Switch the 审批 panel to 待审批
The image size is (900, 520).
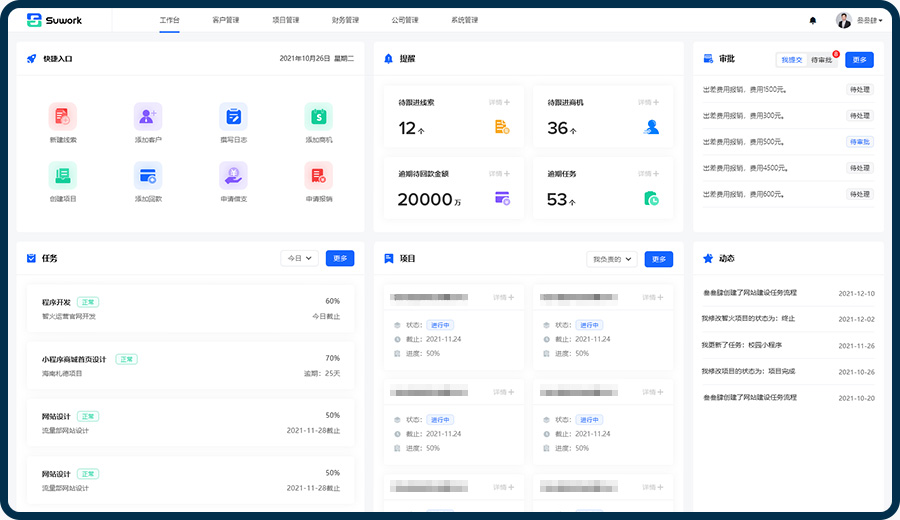click(x=821, y=60)
